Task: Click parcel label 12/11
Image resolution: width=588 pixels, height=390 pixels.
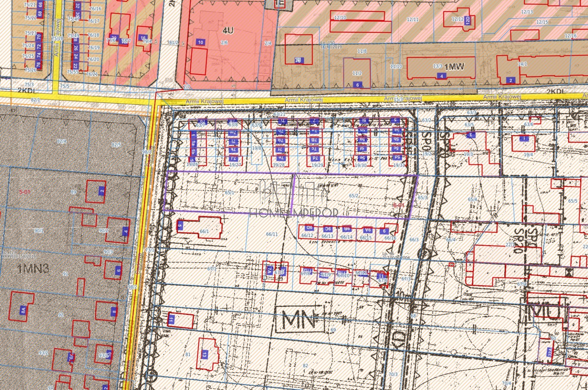Action: click(413, 19)
